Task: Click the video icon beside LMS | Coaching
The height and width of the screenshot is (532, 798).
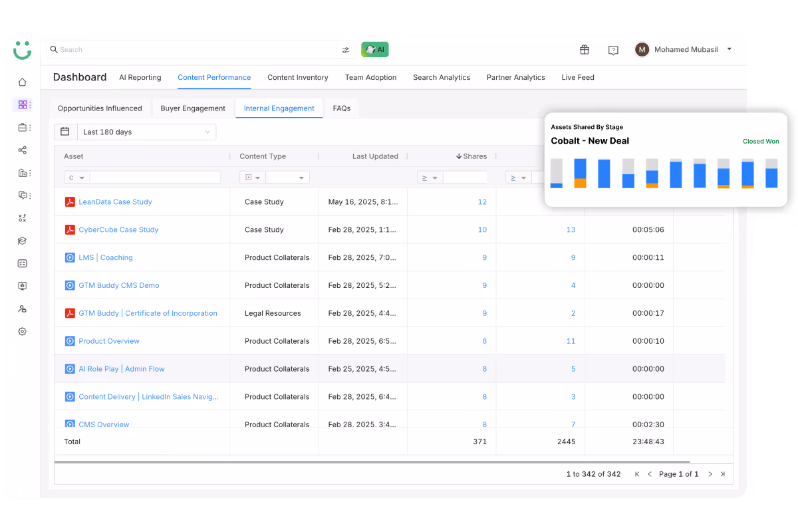Action: tap(70, 257)
